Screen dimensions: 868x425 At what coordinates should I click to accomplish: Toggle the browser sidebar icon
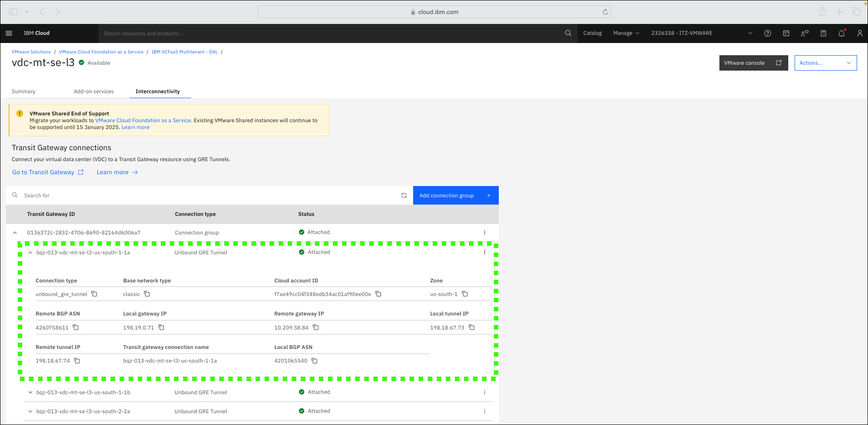(x=14, y=12)
